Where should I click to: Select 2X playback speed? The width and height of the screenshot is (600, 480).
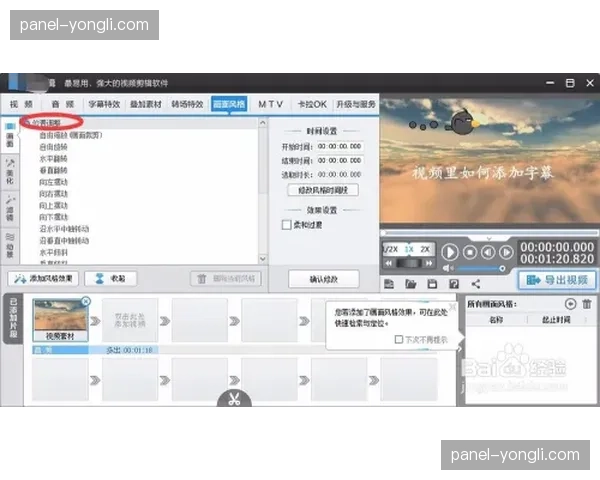(x=424, y=248)
